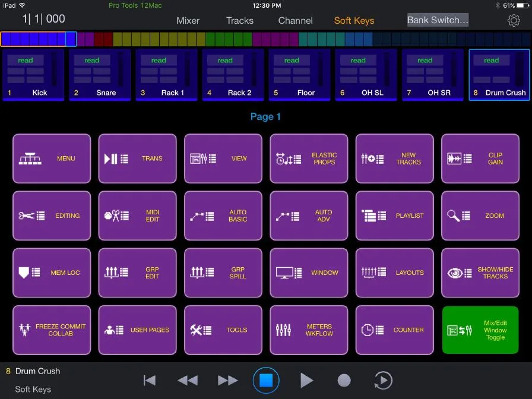The width and height of the screenshot is (532, 399).
Task: Open FREEZE COMMIT COLLAB soft keys
Action: (52, 330)
